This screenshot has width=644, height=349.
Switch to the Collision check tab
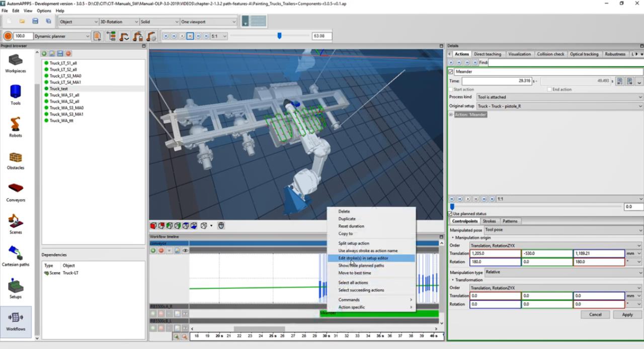pos(550,54)
